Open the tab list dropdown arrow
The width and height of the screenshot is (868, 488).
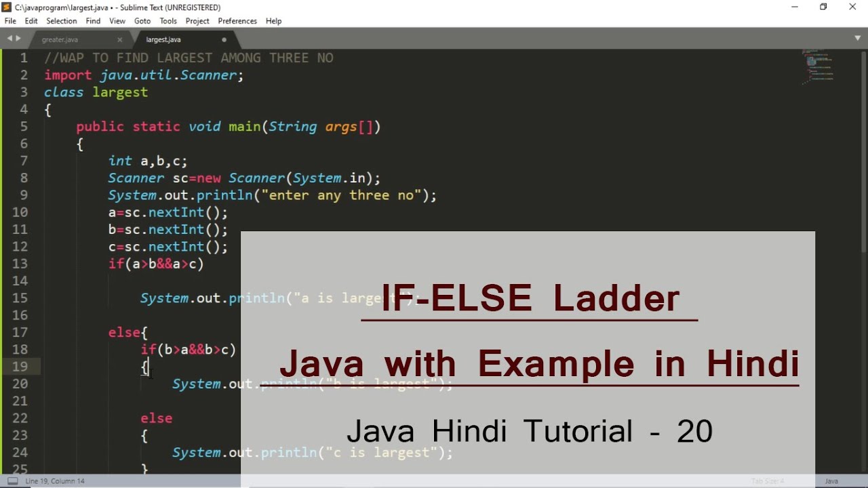click(858, 39)
